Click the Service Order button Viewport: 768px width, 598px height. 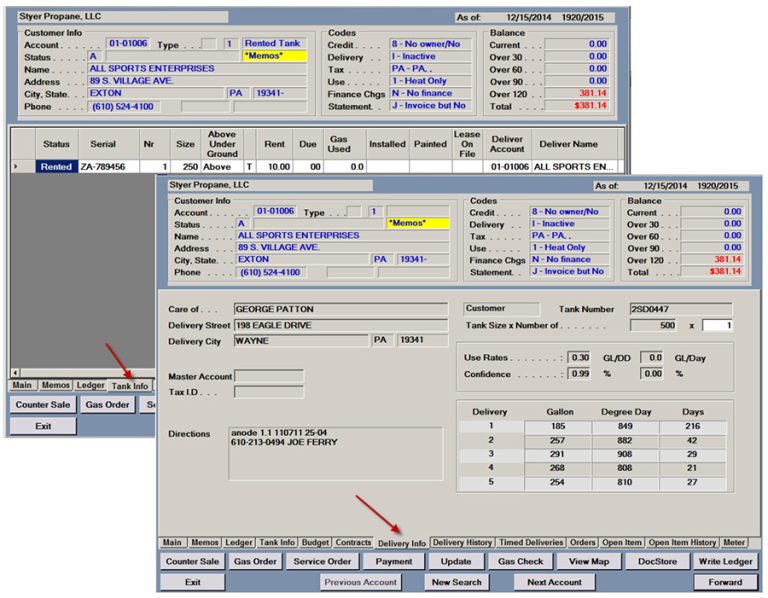[x=322, y=561]
